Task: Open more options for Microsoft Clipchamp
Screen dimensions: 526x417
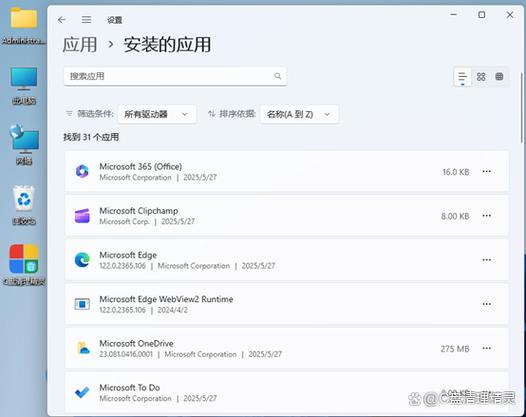Action: [487, 216]
